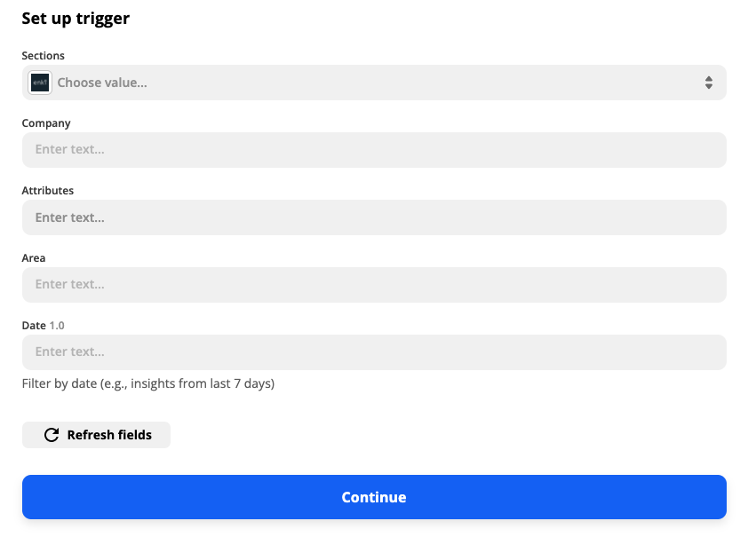Open the Sections "Choose value..." dropdown

[373, 83]
